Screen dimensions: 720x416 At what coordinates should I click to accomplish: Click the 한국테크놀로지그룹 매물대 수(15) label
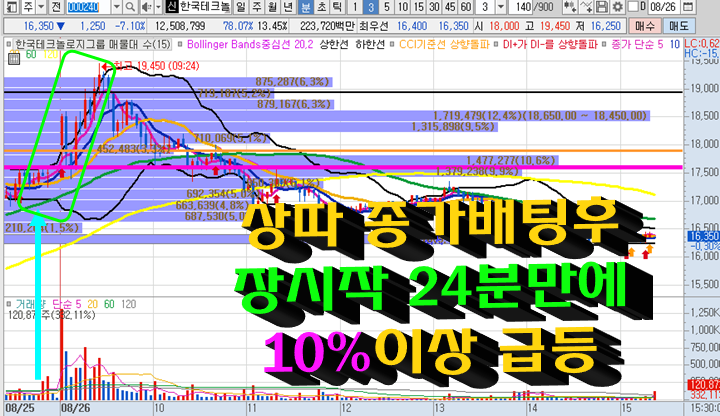click(x=93, y=45)
